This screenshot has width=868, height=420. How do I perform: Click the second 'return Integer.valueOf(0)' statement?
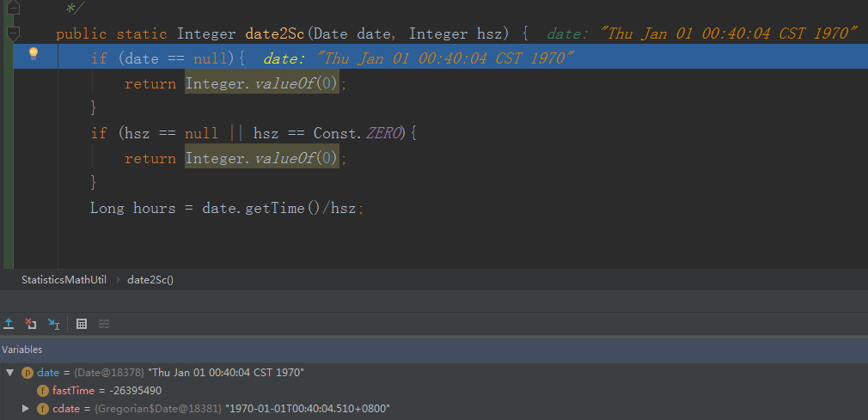click(235, 158)
